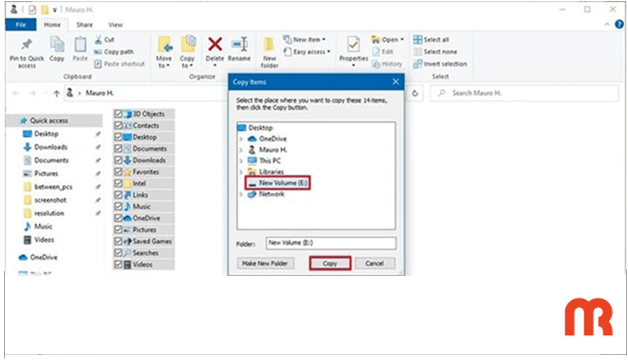The height and width of the screenshot is (362, 628).
Task: Uncheck the Favorites folder checkbox
Action: [118, 172]
